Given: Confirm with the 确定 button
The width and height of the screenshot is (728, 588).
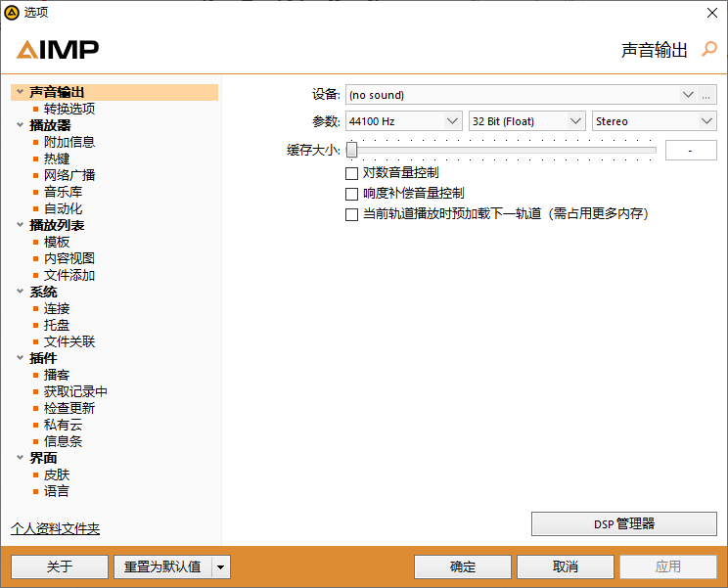Looking at the screenshot, I should pos(463,567).
